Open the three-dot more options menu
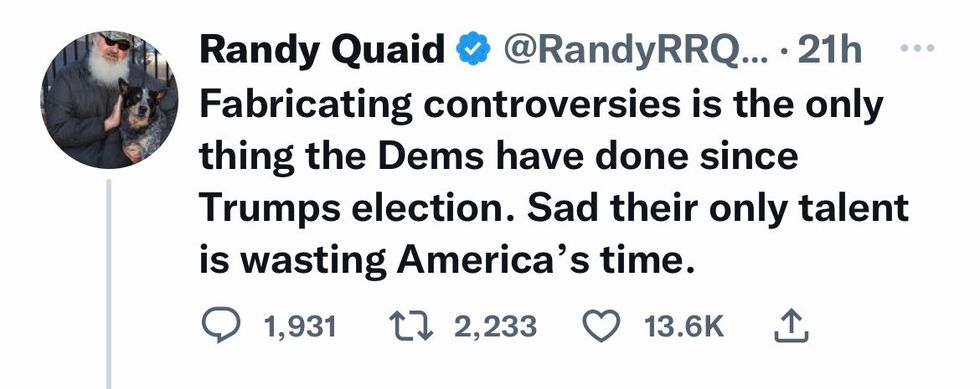Screen dimensions: 980x389 (916, 48)
